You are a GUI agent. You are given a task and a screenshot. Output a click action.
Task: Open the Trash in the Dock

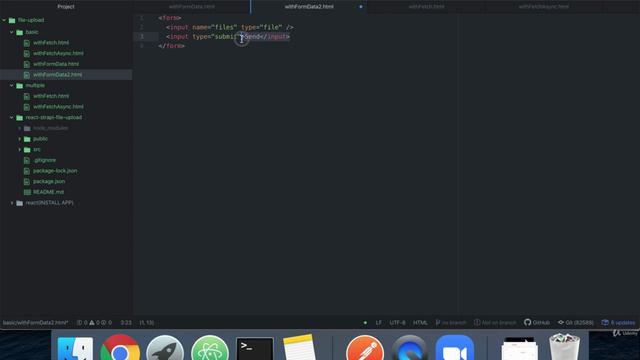(564, 347)
